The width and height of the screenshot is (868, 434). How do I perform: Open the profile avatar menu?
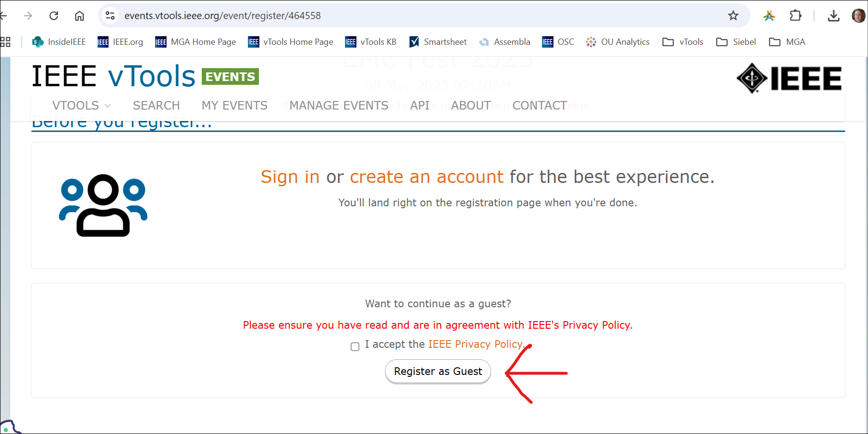pos(858,16)
